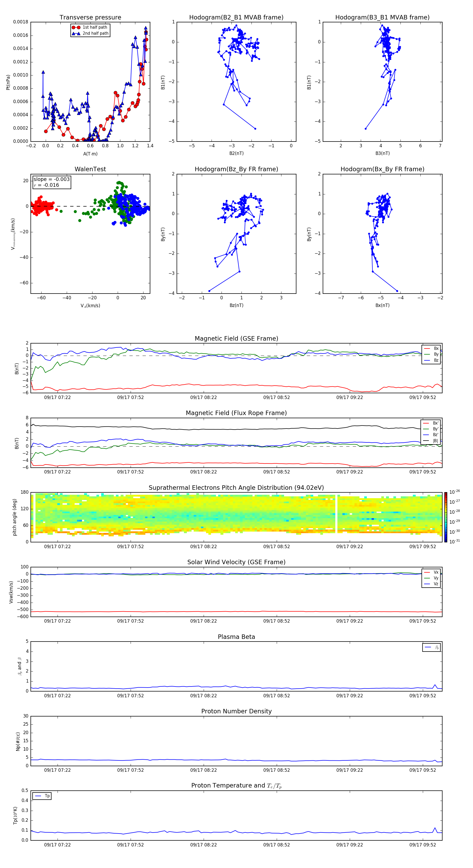Click the "Np(#/cc)" y-axis label
Screen dimensions: 473x868
tap(18, 741)
